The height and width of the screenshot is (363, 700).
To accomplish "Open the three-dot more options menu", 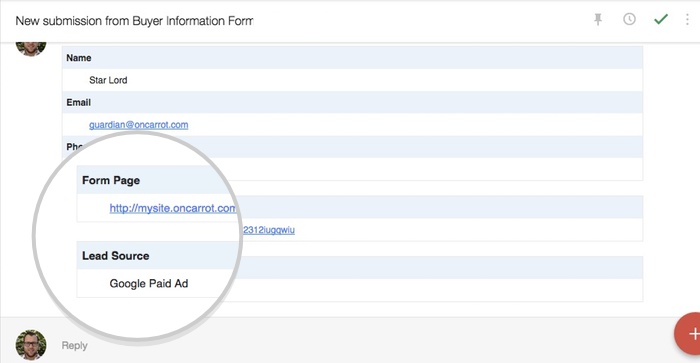I will click(687, 19).
